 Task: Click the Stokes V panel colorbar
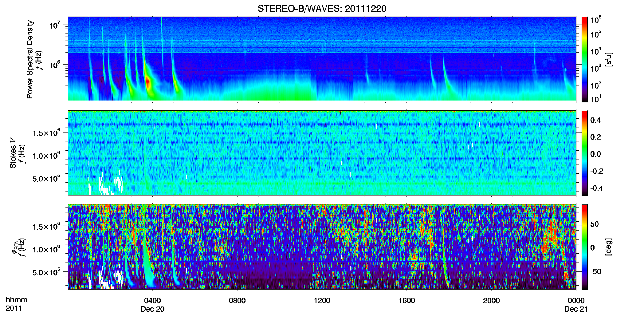(x=585, y=153)
